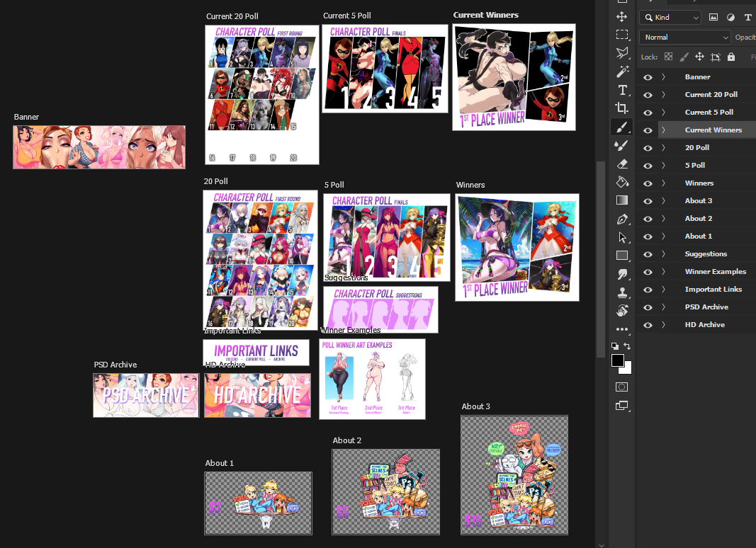Click the 'PSD Archive' artboard title on canvas
Screen dimensions: 756x548
click(x=115, y=365)
